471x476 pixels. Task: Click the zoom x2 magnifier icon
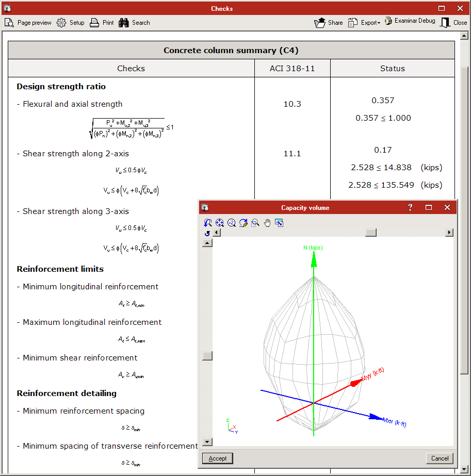tap(232, 223)
